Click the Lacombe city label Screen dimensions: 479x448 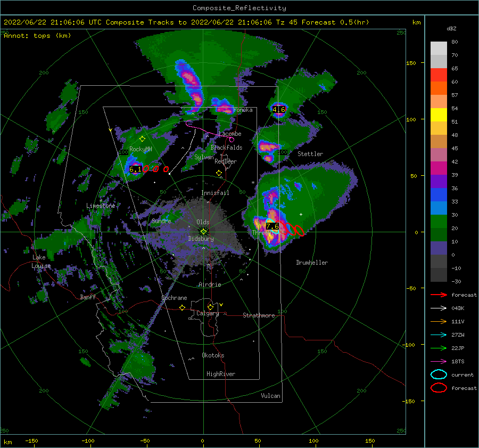(230, 134)
